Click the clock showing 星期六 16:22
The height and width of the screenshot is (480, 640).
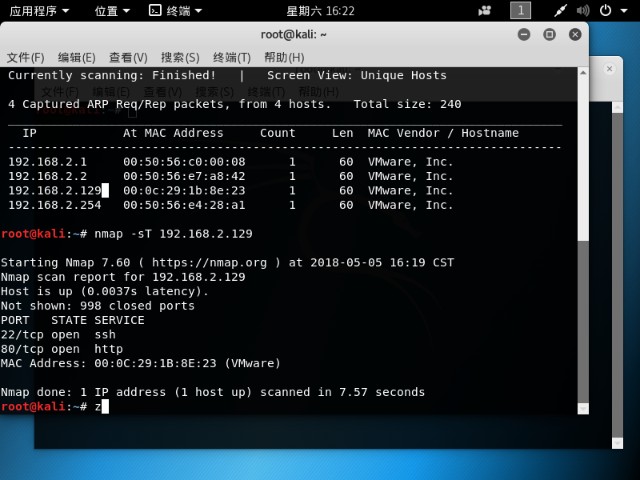pos(320,11)
